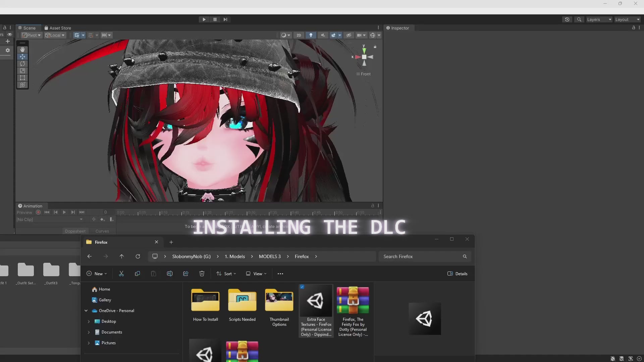Delete the selected file

coord(202,274)
